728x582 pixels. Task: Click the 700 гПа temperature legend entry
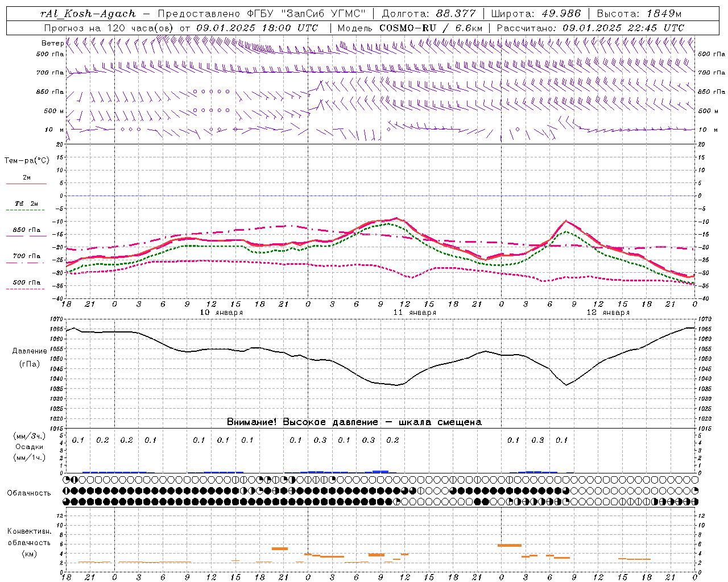click(x=26, y=256)
